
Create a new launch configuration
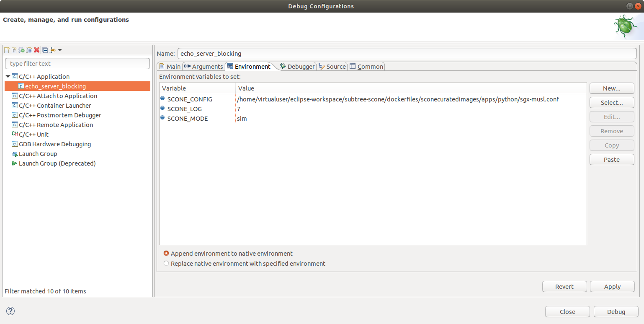(x=6, y=50)
